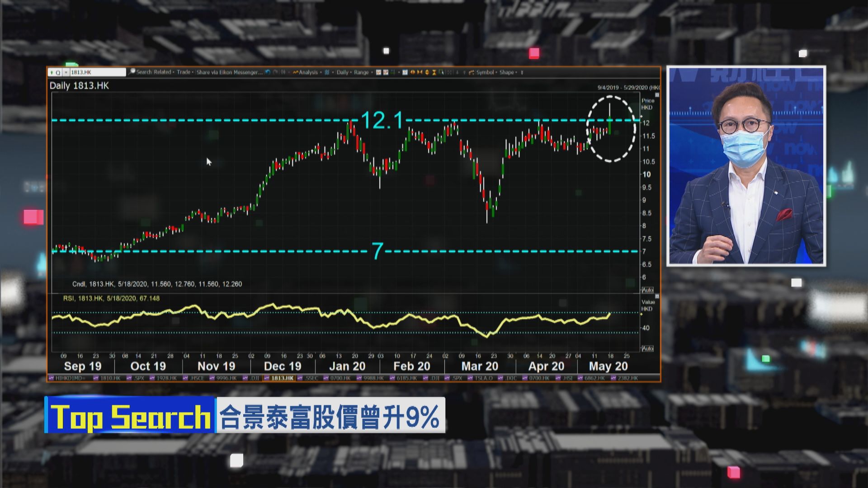868x488 pixels.
Task: Expand the Range dropdown
Action: pyautogui.click(x=363, y=72)
